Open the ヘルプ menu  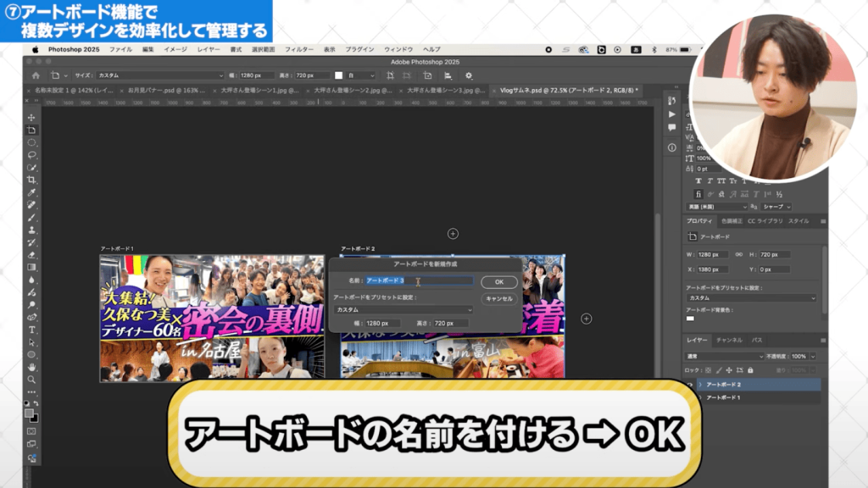431,49
